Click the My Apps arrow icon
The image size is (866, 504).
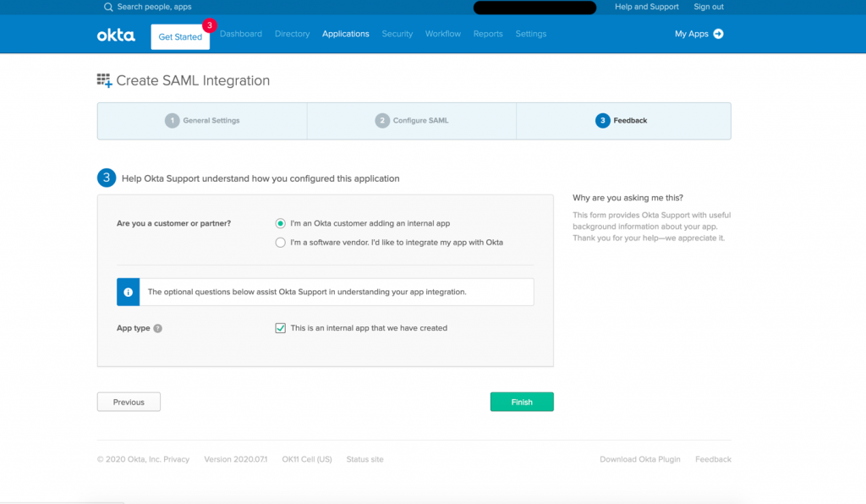click(x=719, y=35)
